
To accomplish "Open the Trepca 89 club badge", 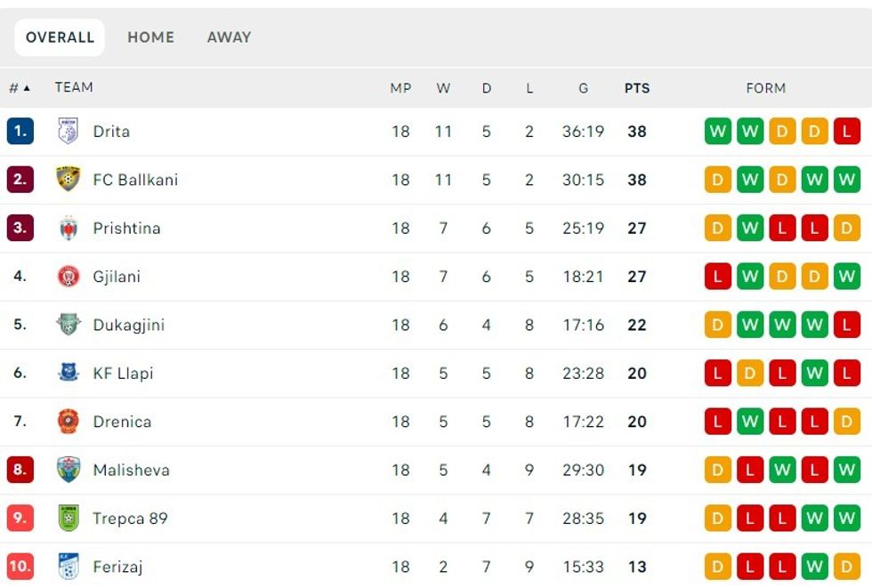I will [69, 519].
